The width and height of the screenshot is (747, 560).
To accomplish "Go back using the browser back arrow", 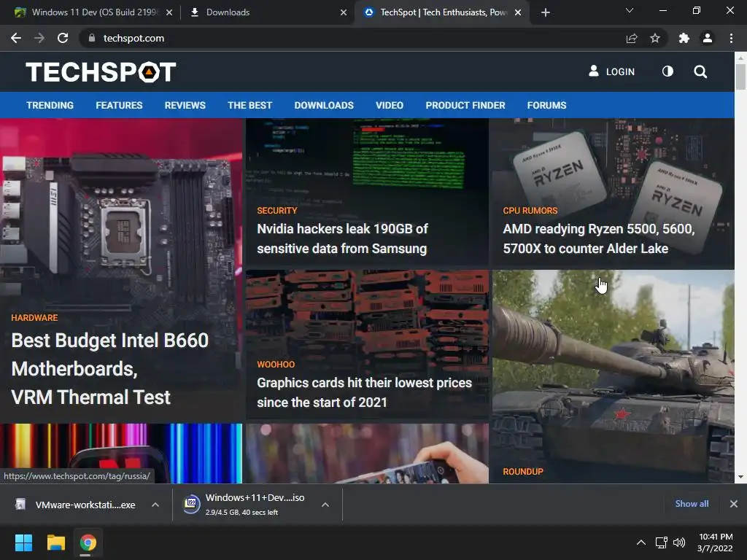I will click(x=16, y=38).
